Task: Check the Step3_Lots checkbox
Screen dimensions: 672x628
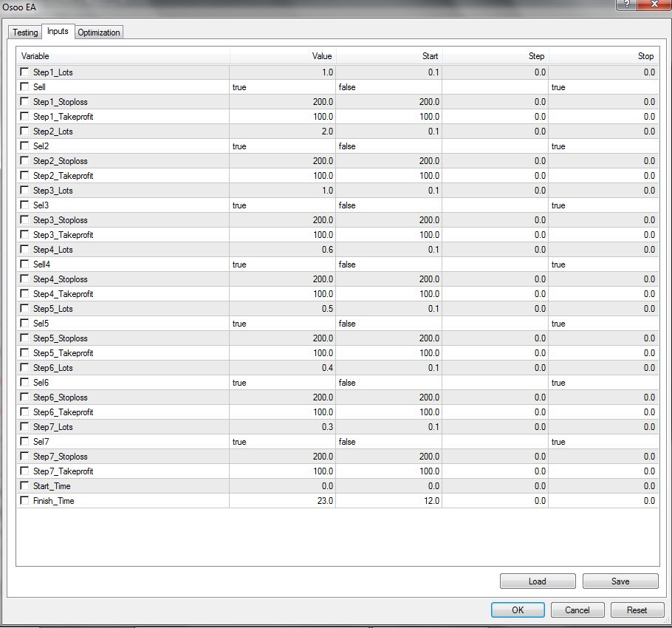Action: tap(25, 191)
